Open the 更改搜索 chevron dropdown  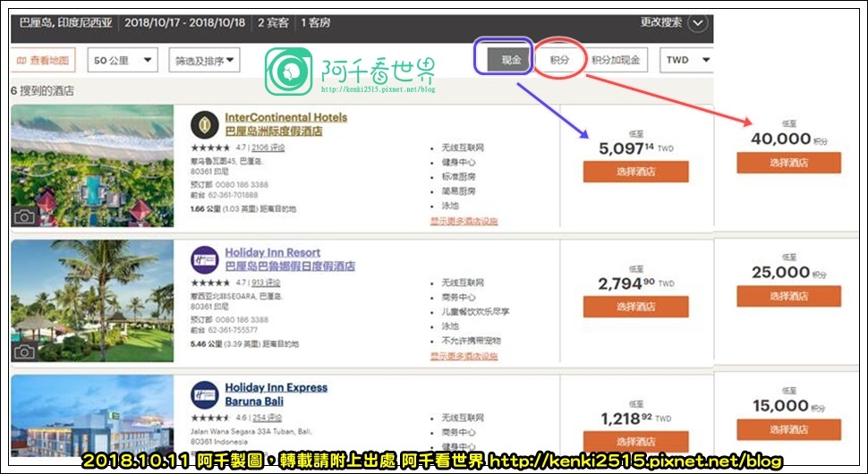point(697,23)
